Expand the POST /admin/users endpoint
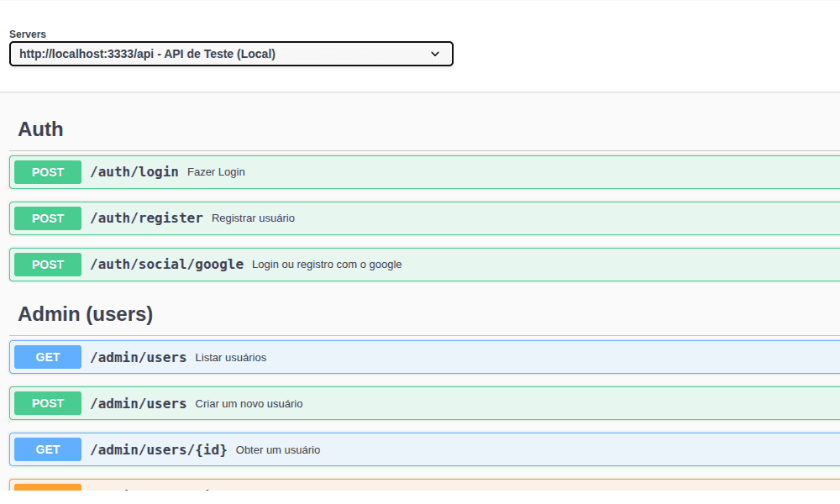 425,403
